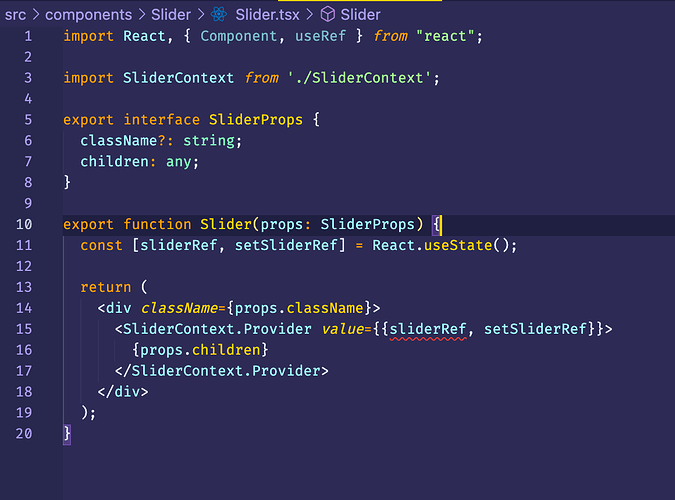Click {props.children} on line 16
Image resolution: width=675 pixels, height=500 pixels.
click(x=200, y=349)
